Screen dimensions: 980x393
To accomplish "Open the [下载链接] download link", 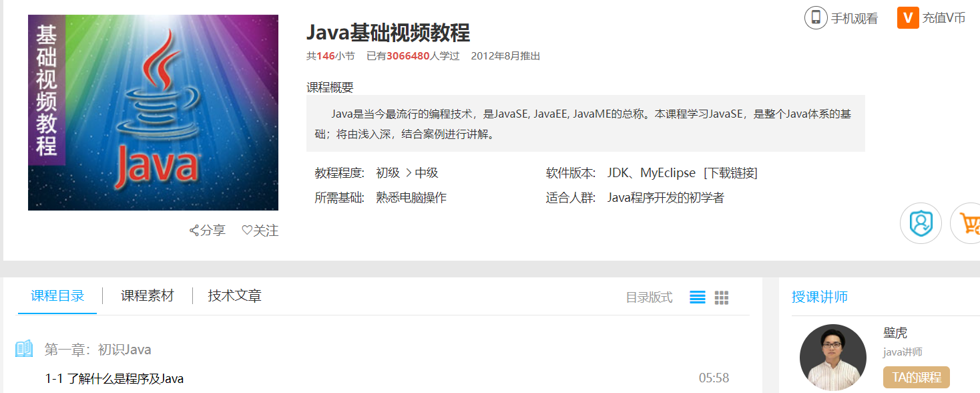I will tap(730, 173).
